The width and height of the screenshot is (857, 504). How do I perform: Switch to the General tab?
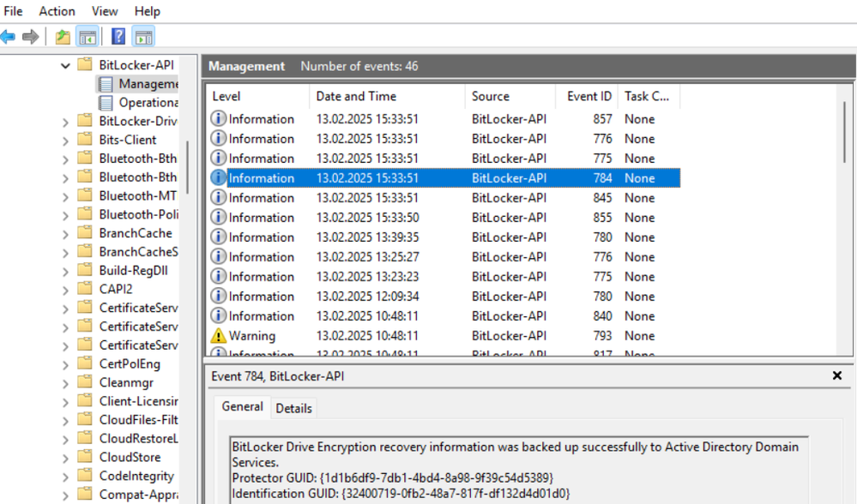[x=242, y=407]
